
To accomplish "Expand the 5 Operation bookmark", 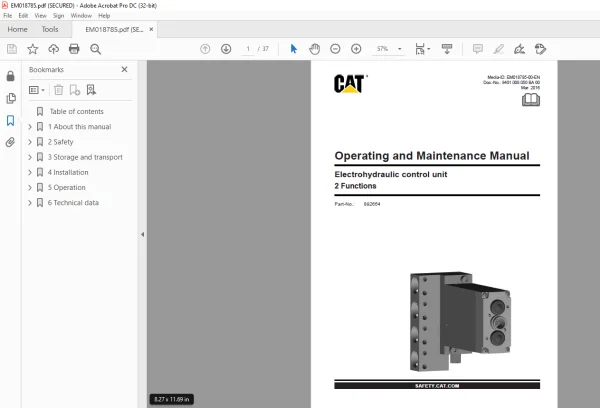I will pos(30,188).
